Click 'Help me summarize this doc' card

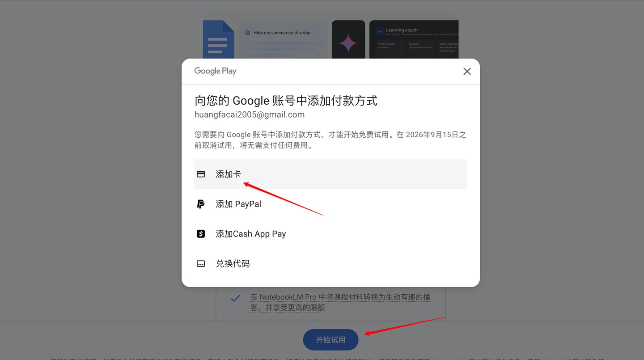(x=283, y=39)
